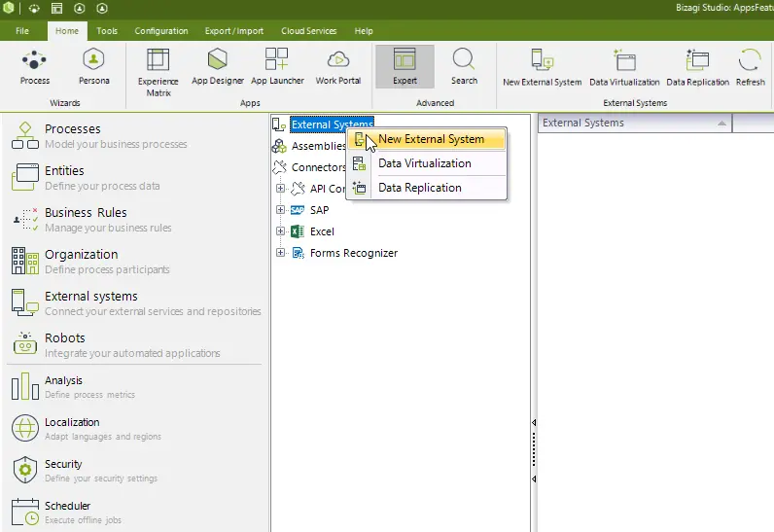Launch the App Designer
The width and height of the screenshot is (774, 532).
(217, 67)
